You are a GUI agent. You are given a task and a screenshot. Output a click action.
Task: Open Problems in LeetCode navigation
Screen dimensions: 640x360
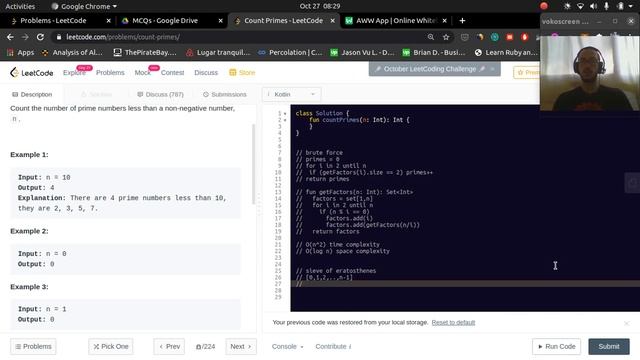coord(110,73)
